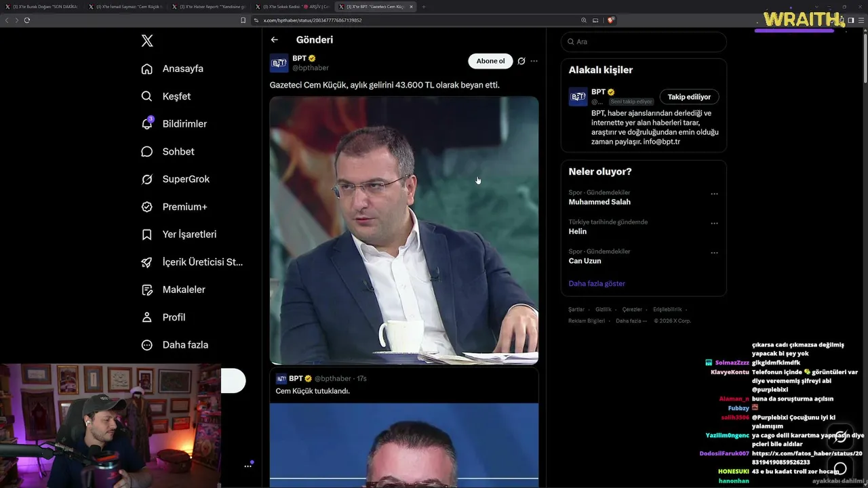
Task: Click the Makaleler articles icon
Action: (x=146, y=290)
